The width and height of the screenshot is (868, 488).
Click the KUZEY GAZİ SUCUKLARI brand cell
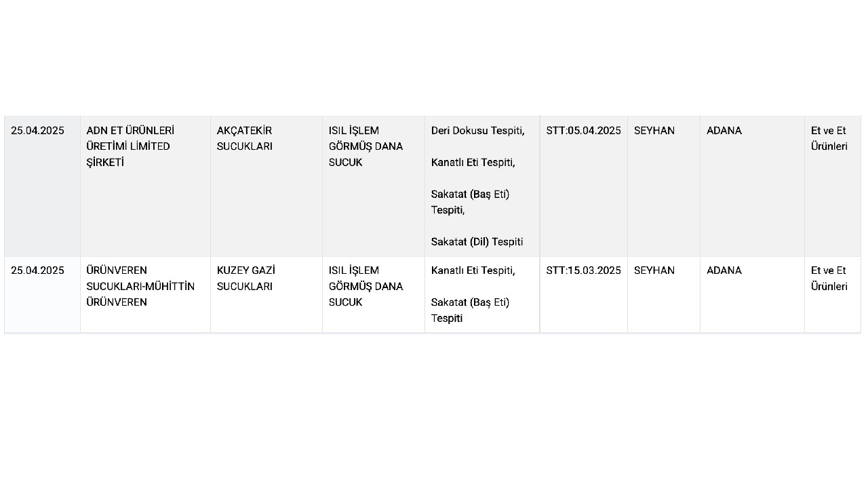coord(267,295)
